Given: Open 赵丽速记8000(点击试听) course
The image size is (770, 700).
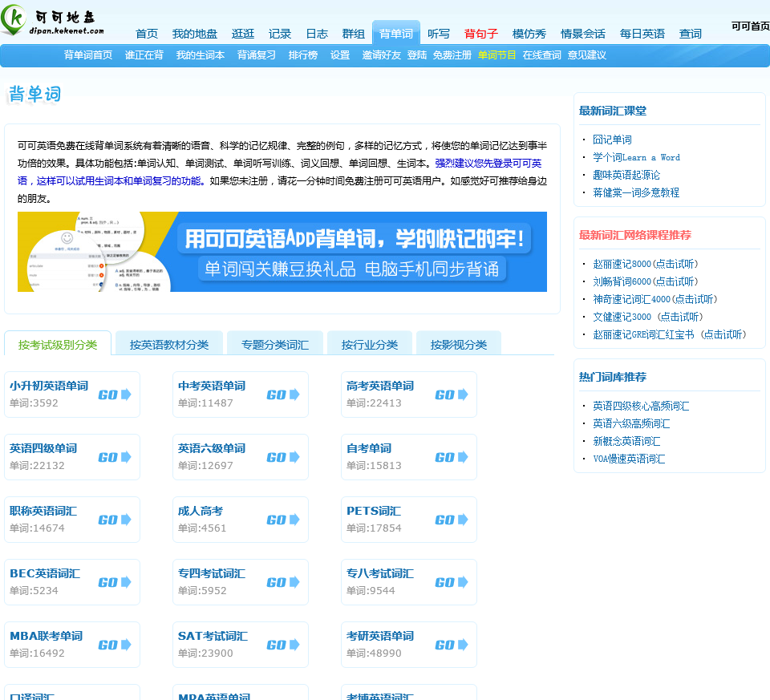Looking at the screenshot, I should click(x=645, y=264).
